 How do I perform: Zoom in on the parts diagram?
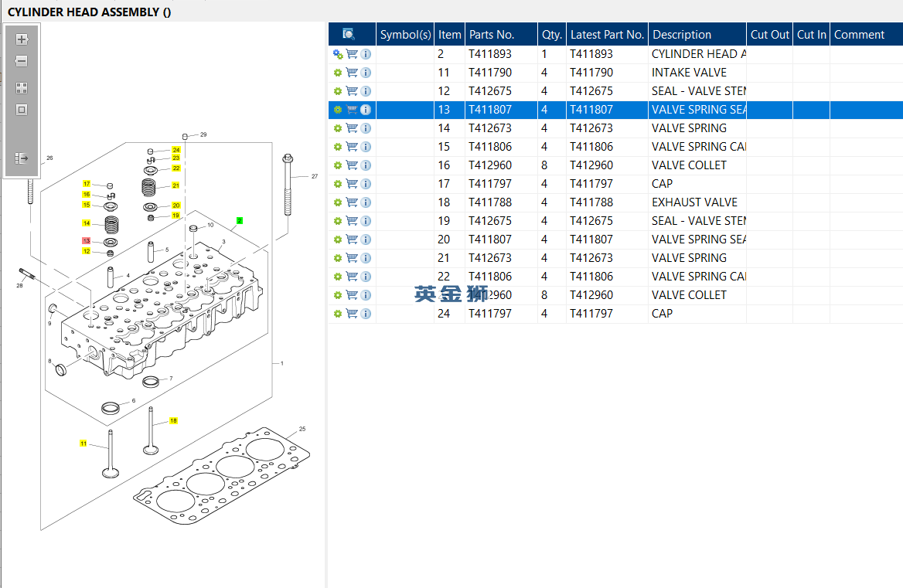click(x=22, y=39)
